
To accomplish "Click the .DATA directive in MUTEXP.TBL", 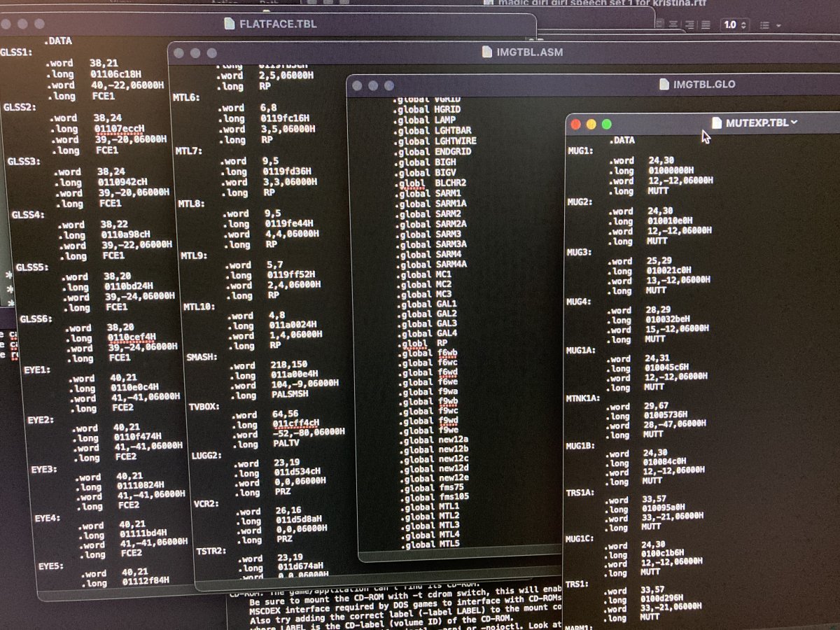I will click(622, 140).
